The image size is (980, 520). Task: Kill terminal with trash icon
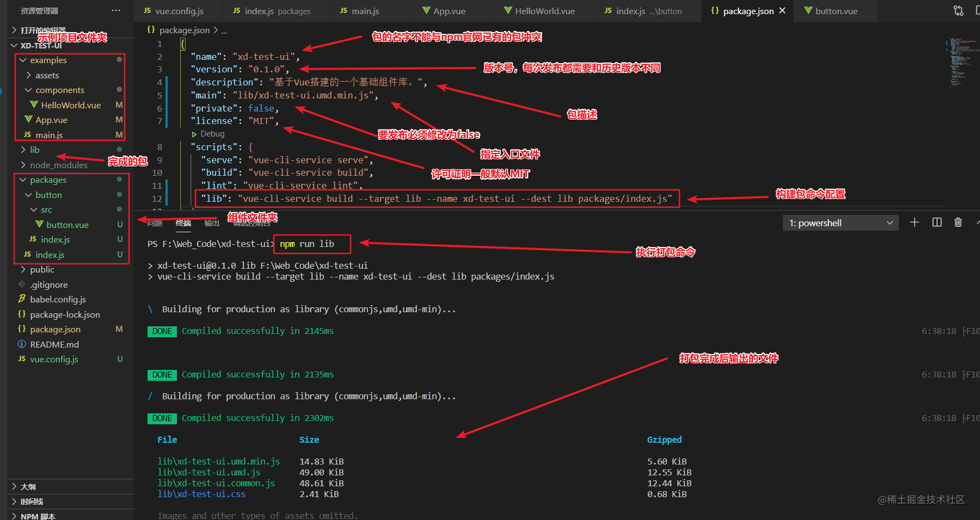[x=958, y=222]
